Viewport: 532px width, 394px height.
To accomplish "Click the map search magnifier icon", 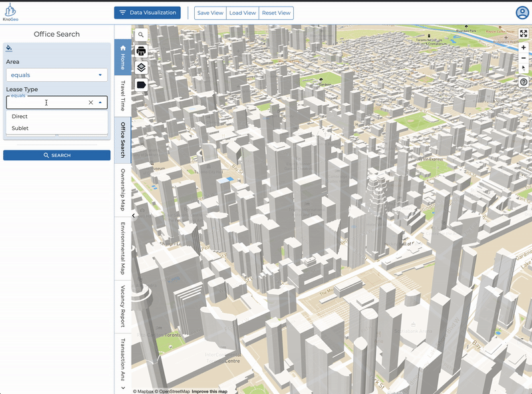I will click(141, 35).
